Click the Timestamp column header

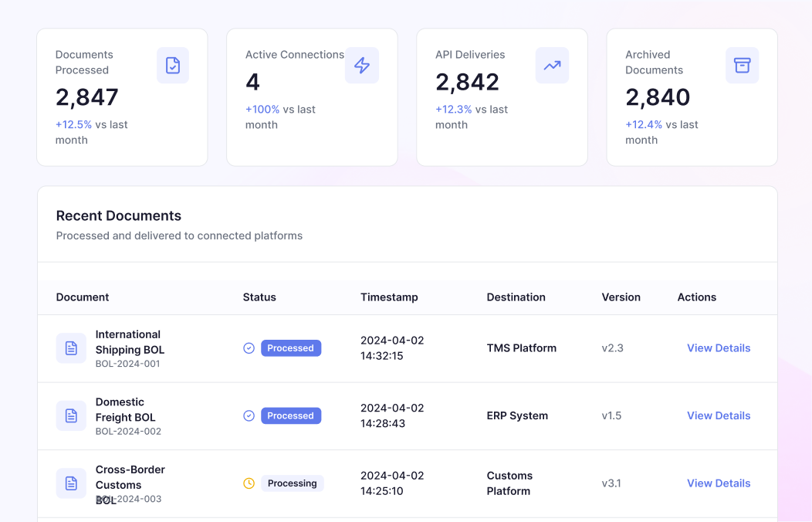[x=389, y=297]
